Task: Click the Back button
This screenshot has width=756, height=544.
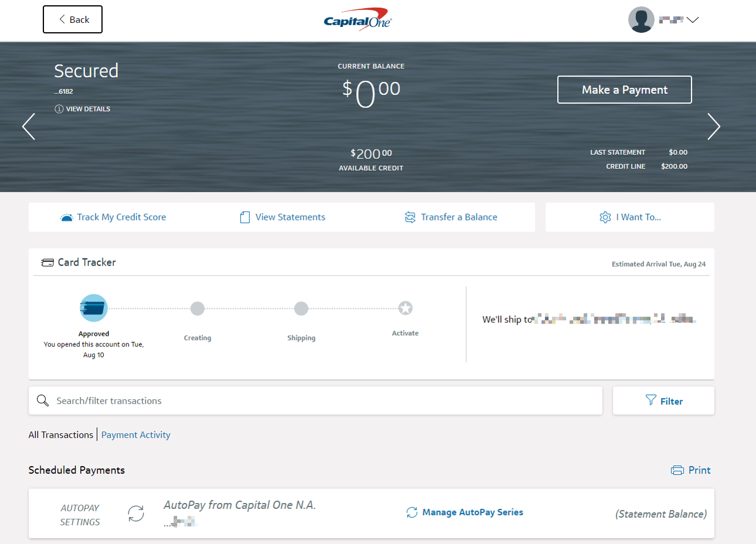Action: pyautogui.click(x=73, y=19)
